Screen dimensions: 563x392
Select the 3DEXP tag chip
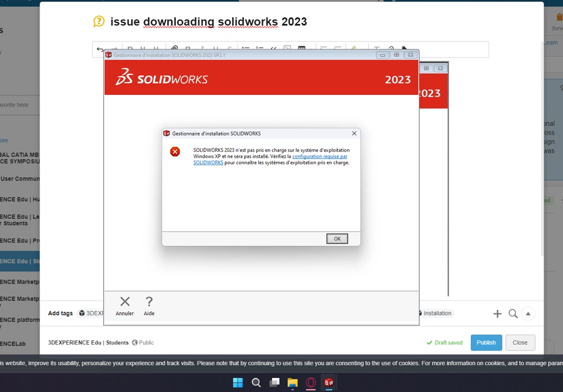(x=91, y=313)
